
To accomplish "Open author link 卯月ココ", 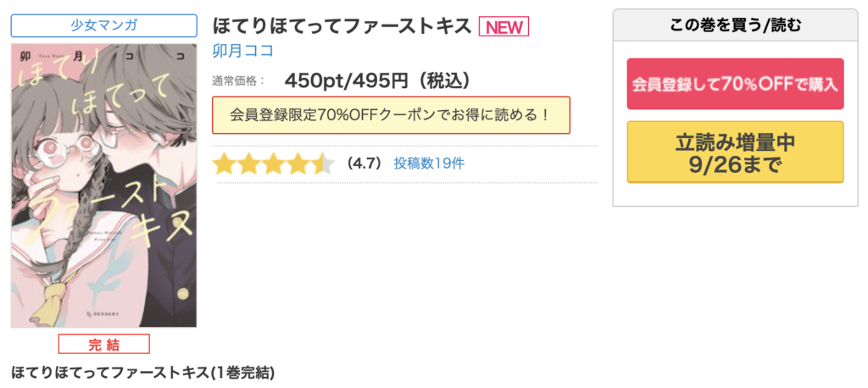I will pos(242,51).
